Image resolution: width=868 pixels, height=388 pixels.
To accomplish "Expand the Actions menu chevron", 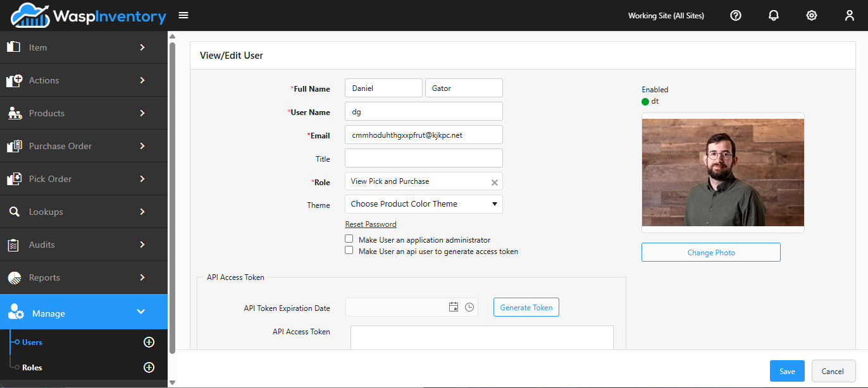I will (x=142, y=80).
